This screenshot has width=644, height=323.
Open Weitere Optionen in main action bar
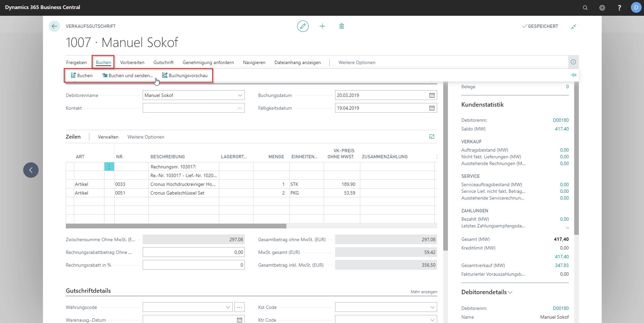(357, 62)
